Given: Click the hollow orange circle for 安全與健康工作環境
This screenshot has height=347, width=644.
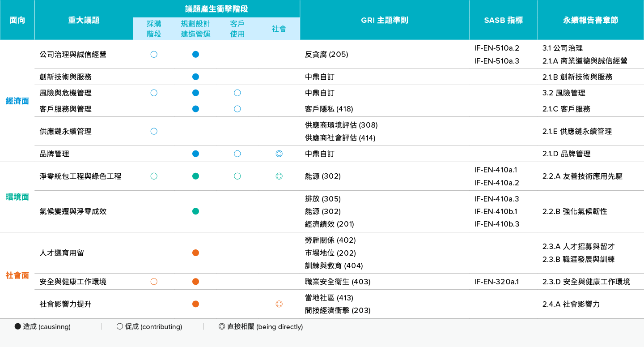Looking at the screenshot, I should 154,282.
